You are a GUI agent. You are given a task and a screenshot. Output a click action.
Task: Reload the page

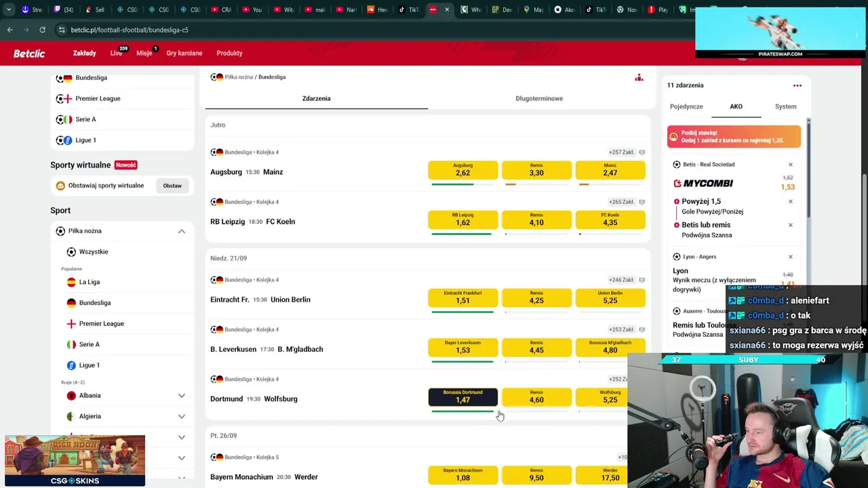pyautogui.click(x=42, y=30)
